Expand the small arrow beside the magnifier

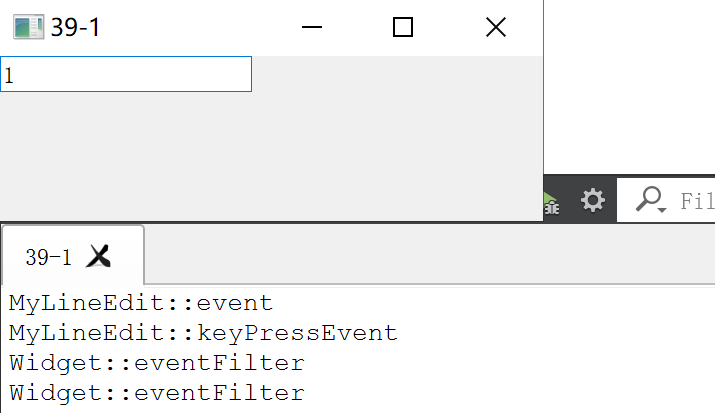(663, 210)
